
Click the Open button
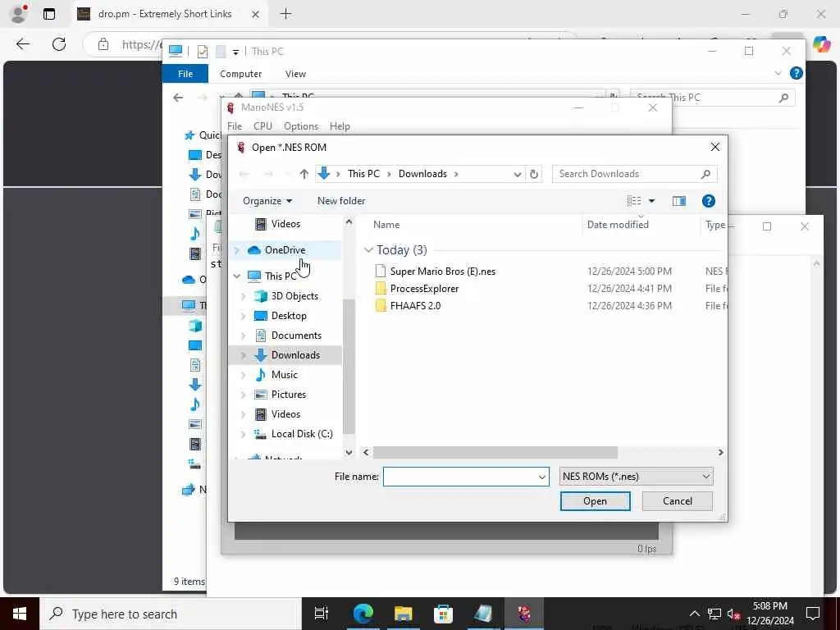click(595, 501)
